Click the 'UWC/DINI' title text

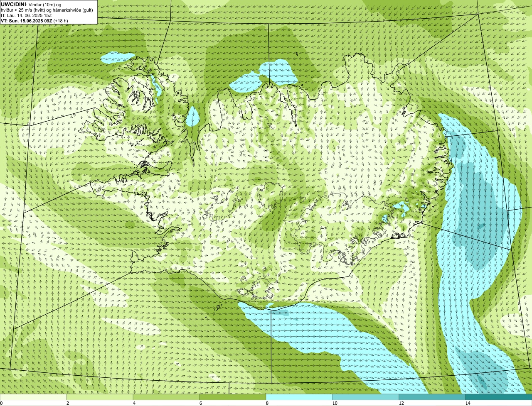[13, 4]
